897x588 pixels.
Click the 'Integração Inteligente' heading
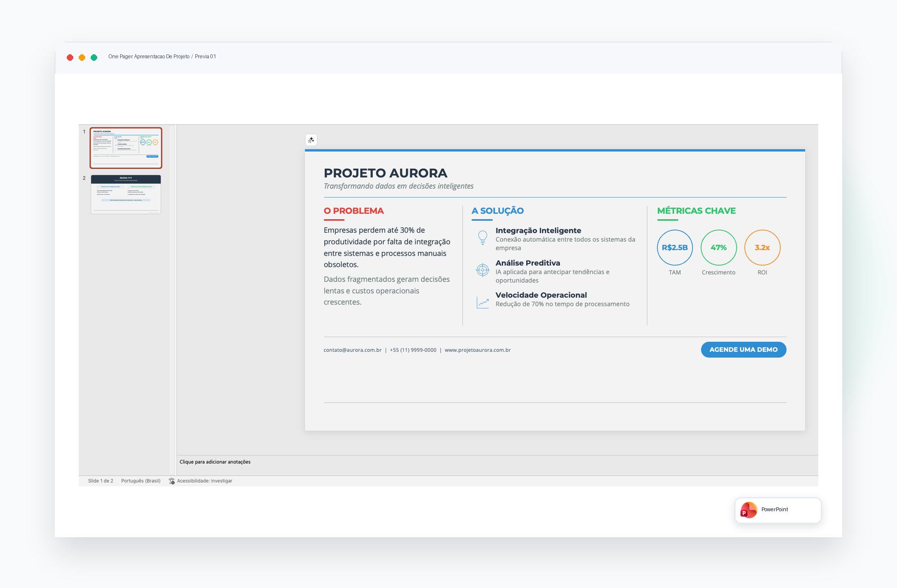tap(538, 230)
